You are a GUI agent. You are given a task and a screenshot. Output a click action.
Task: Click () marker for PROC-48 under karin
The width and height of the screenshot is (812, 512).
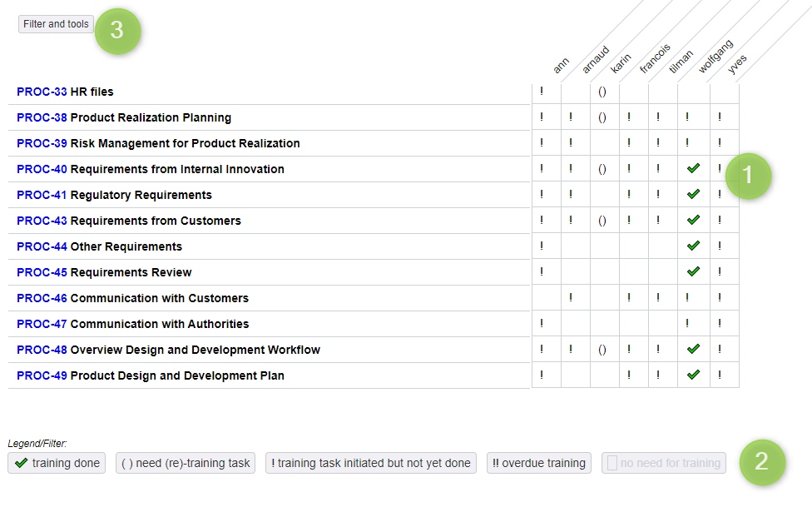click(x=602, y=350)
